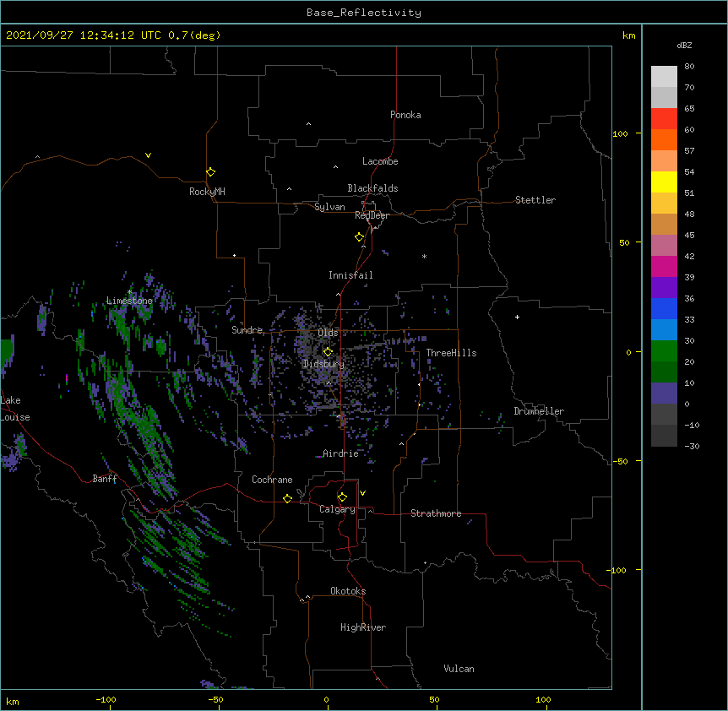Select the bright yellow swatch in the dBZ legend
728x711 pixels.
(664, 182)
